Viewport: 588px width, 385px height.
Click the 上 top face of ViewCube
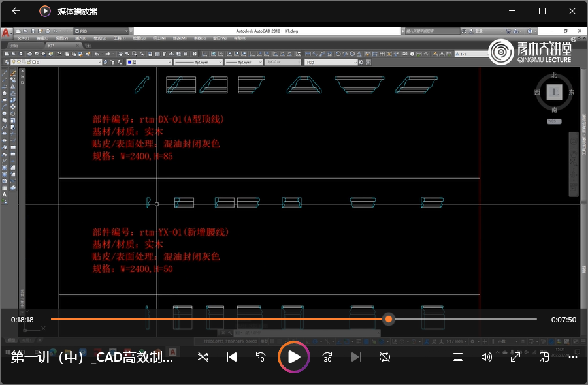(x=554, y=92)
